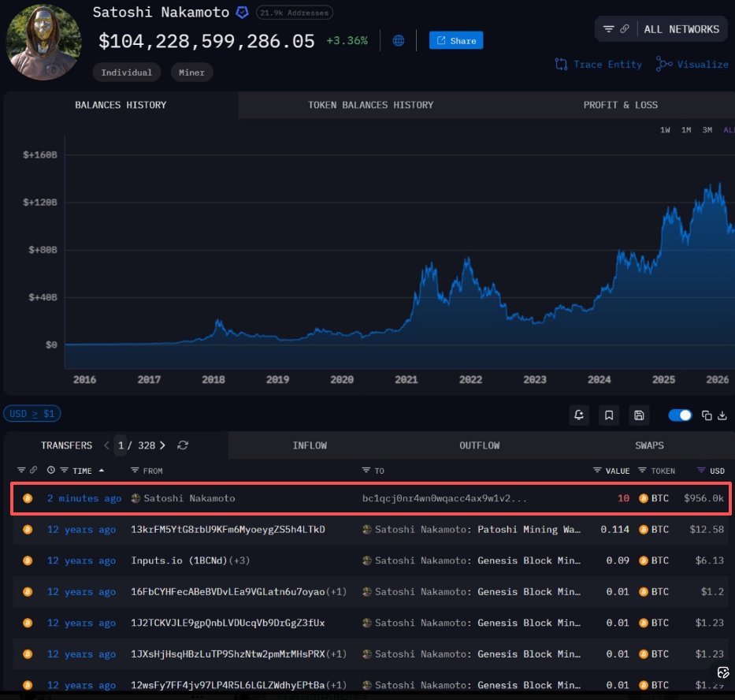
Task: Open the alert bell icon above transfers
Action: point(579,415)
